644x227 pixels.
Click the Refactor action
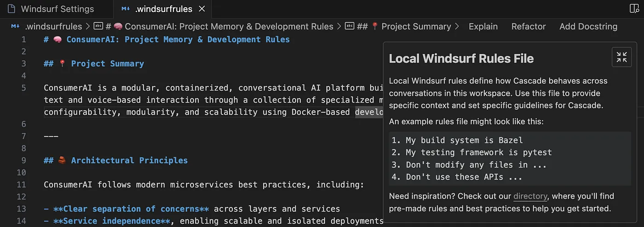pyautogui.click(x=529, y=27)
